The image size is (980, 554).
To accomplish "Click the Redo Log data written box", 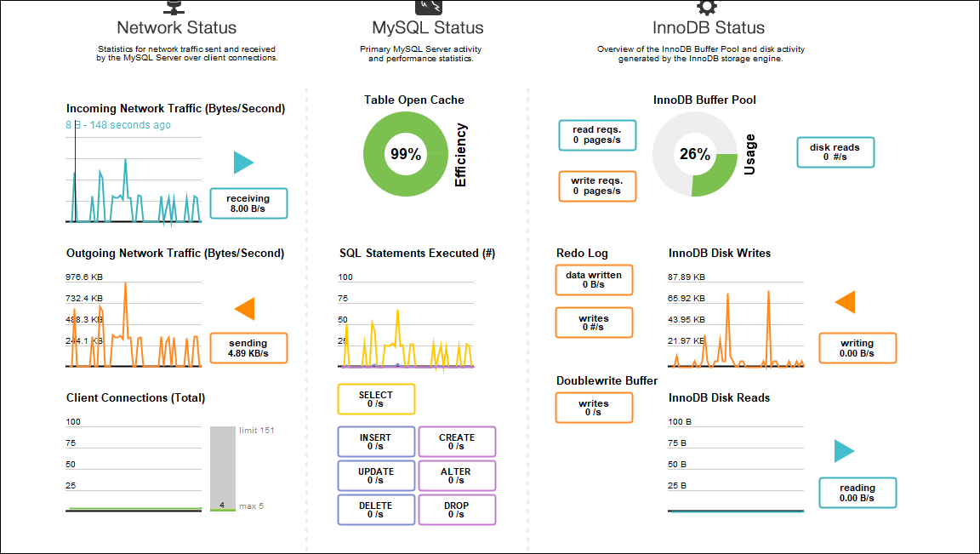I will click(594, 280).
